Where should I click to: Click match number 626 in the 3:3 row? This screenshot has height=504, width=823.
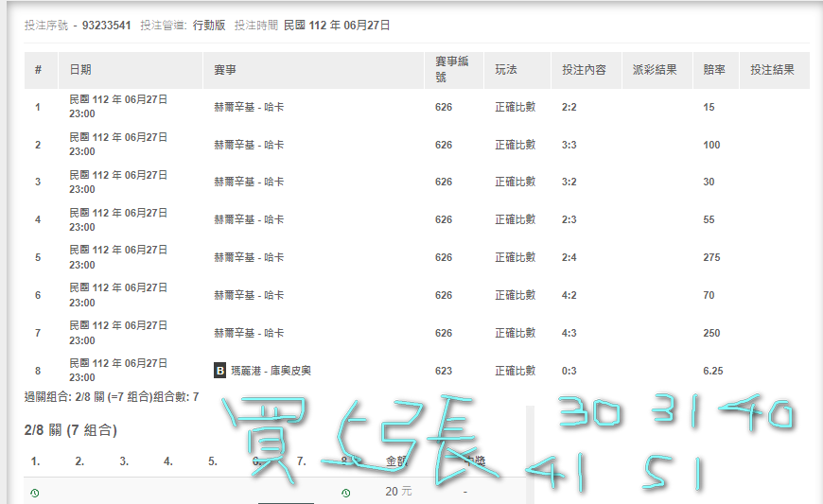point(444,145)
